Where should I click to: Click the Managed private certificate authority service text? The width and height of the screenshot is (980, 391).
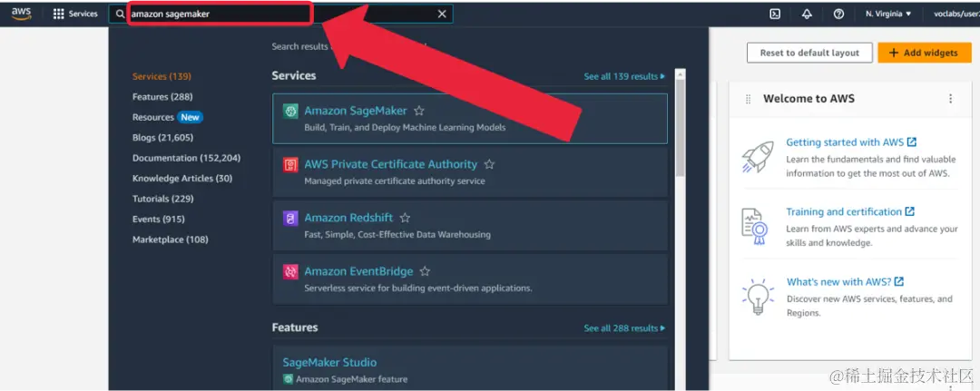click(x=395, y=181)
